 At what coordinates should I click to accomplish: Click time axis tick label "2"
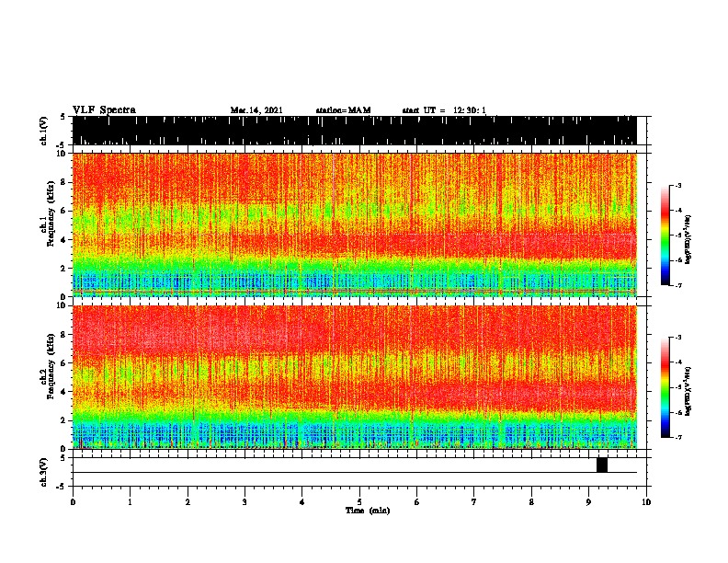188,502
